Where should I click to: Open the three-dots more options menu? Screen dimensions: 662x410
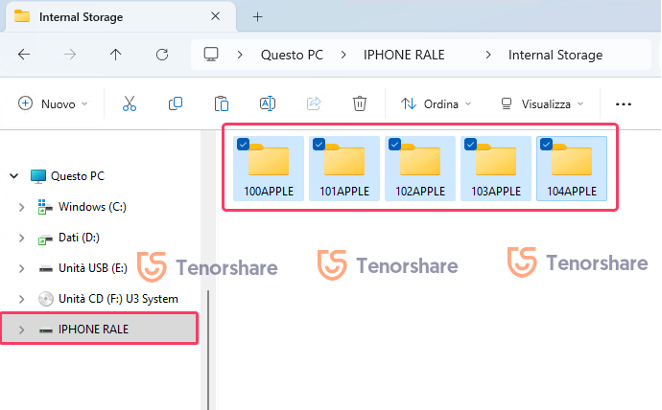point(624,104)
